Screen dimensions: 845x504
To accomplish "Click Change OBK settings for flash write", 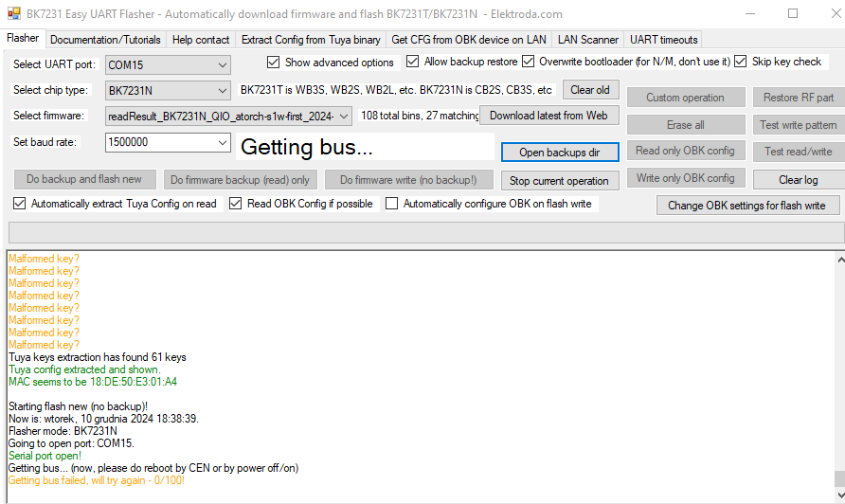I will 747,206.
